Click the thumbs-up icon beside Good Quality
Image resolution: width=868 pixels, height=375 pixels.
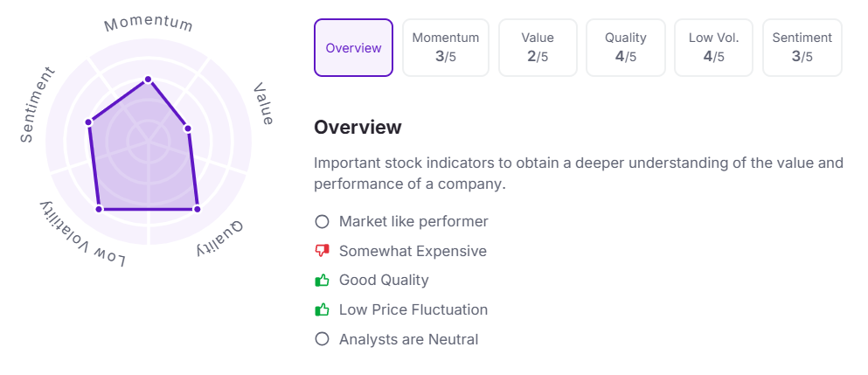click(x=322, y=281)
